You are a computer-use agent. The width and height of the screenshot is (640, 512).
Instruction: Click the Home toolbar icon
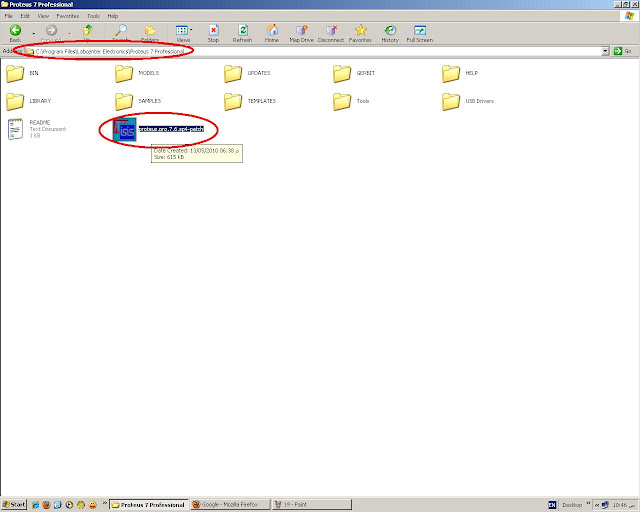click(x=272, y=33)
